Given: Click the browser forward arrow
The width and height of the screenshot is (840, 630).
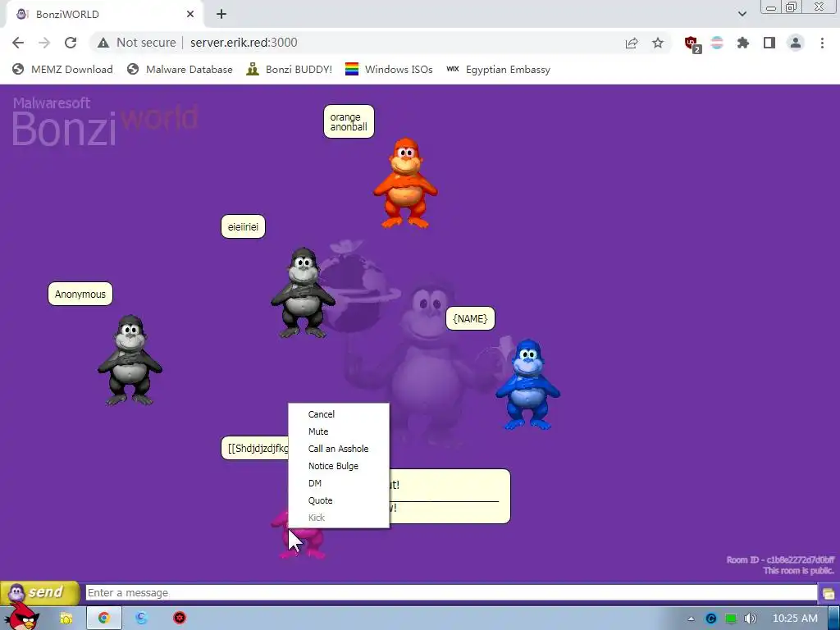Looking at the screenshot, I should pos(44,43).
